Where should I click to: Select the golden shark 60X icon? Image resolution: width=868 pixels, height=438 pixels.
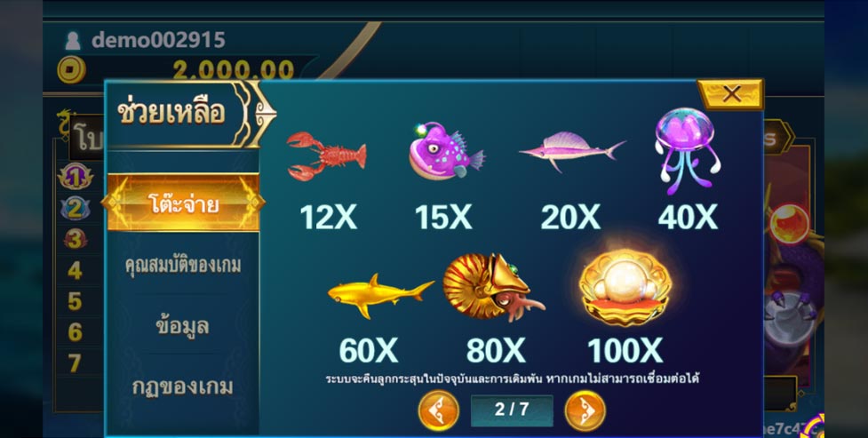(x=381, y=295)
